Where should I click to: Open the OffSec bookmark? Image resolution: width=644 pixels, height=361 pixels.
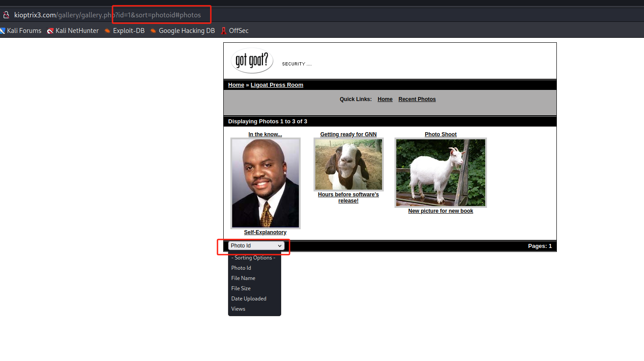234,31
